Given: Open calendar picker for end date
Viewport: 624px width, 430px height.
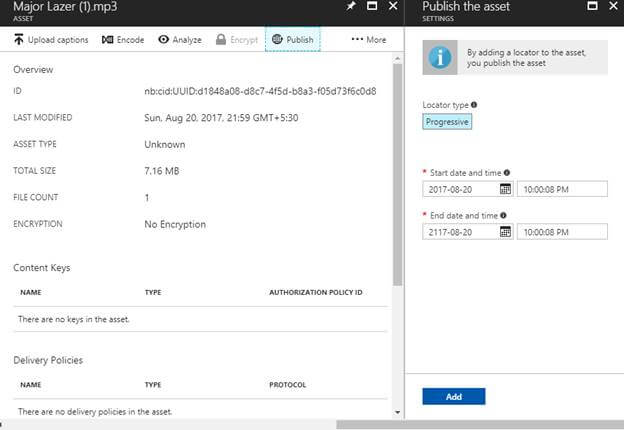Looking at the screenshot, I should 505,232.
